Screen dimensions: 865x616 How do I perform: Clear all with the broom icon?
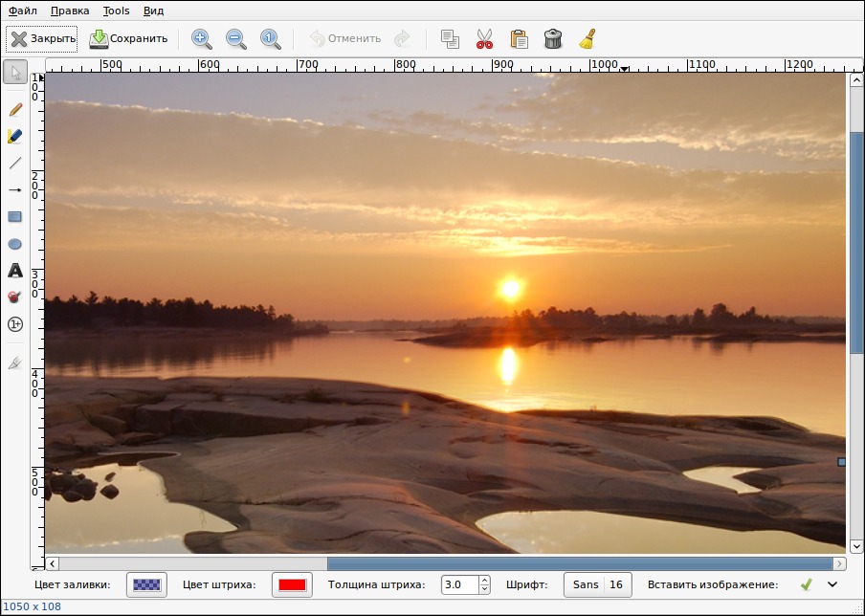coord(587,38)
